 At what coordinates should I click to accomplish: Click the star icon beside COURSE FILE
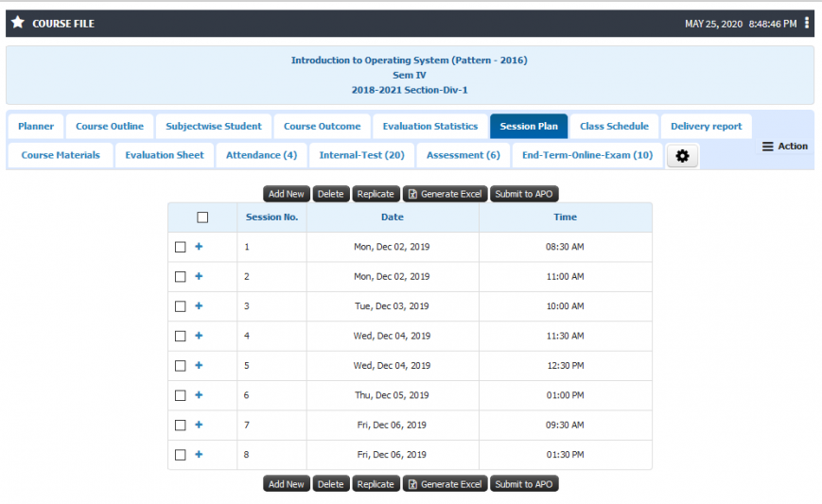[18, 23]
